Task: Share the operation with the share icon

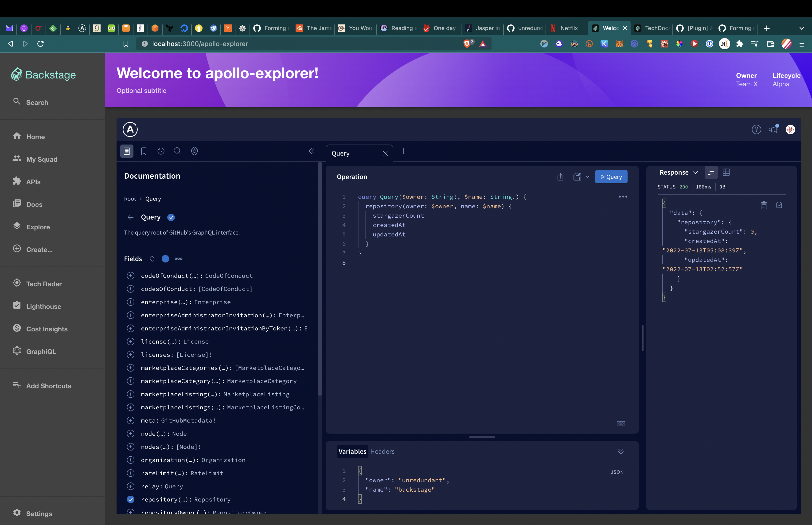Action: 560,176
